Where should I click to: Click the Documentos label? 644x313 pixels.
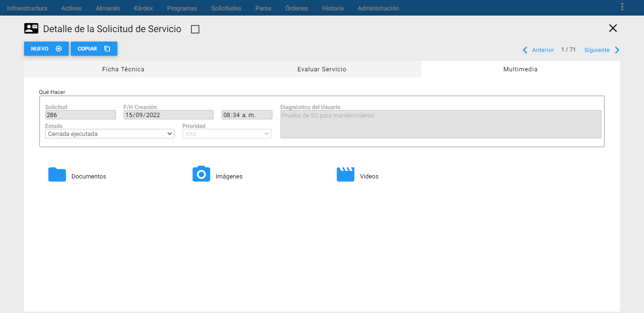[x=89, y=177]
